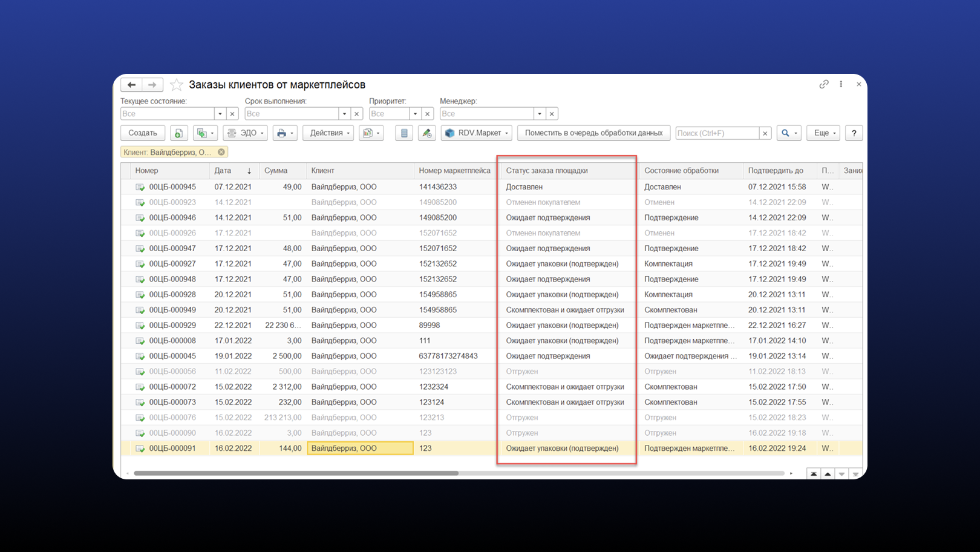Clear the Приоритет filter
Viewport: 980px width, 552px height.
coord(428,114)
